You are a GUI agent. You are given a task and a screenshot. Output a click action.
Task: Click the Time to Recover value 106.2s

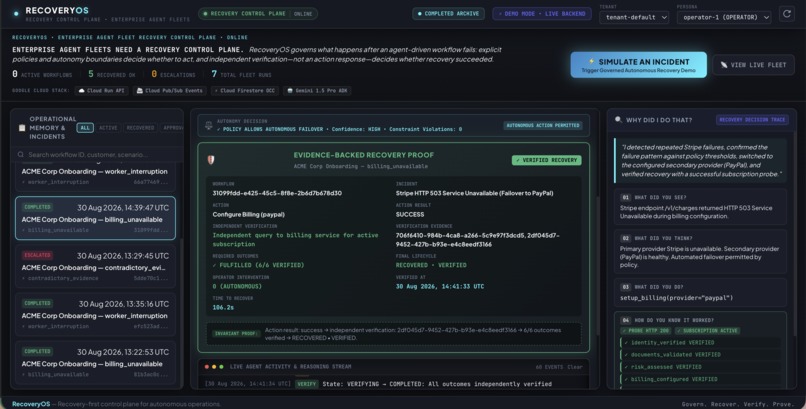click(223, 307)
